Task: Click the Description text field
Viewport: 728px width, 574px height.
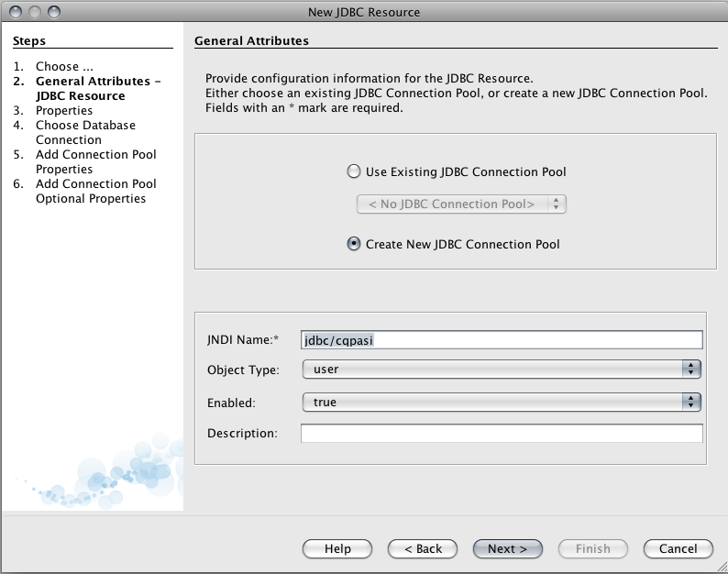Action: pyautogui.click(x=502, y=434)
